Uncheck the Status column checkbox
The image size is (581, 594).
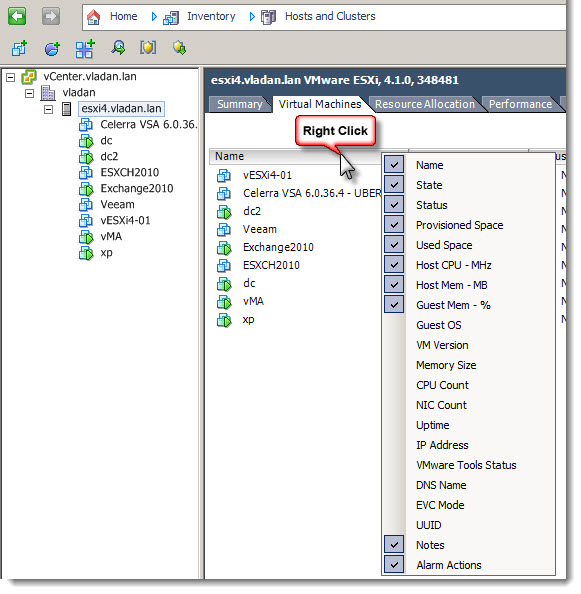click(394, 205)
